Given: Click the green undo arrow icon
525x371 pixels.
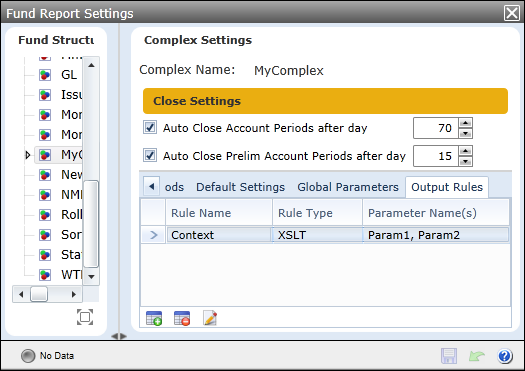Looking at the screenshot, I should pyautogui.click(x=477, y=356).
